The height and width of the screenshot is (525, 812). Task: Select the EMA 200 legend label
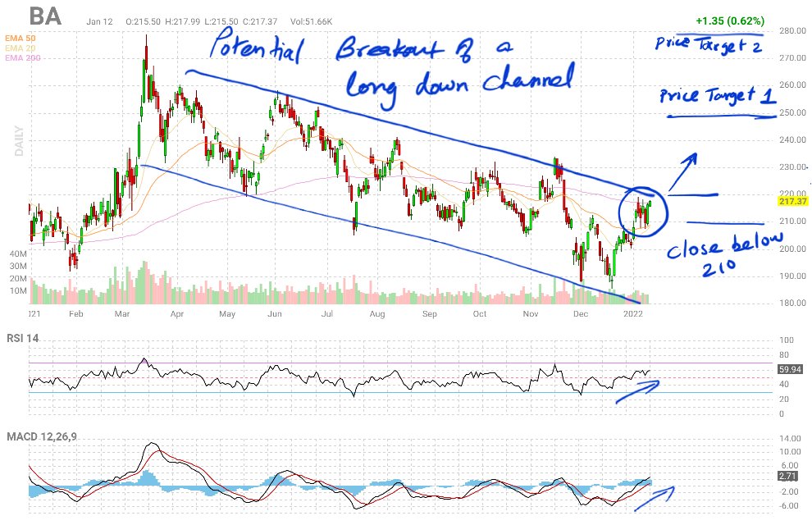[23, 58]
